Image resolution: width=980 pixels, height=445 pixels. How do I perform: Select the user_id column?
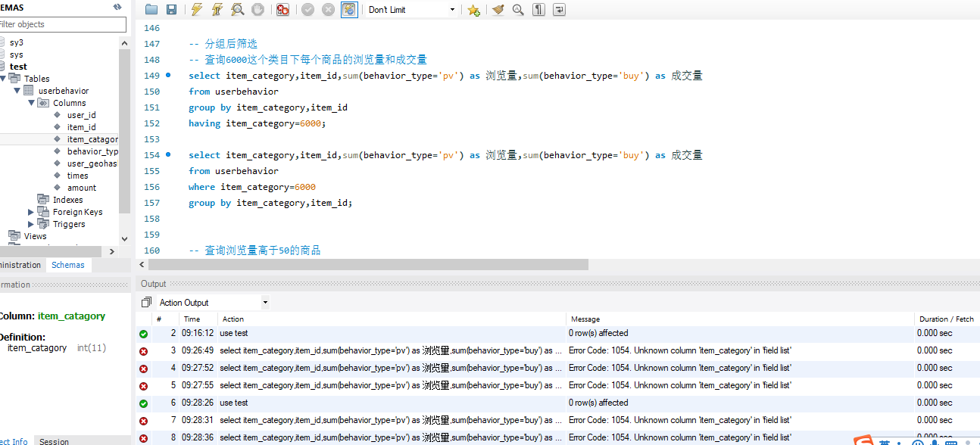[81, 115]
